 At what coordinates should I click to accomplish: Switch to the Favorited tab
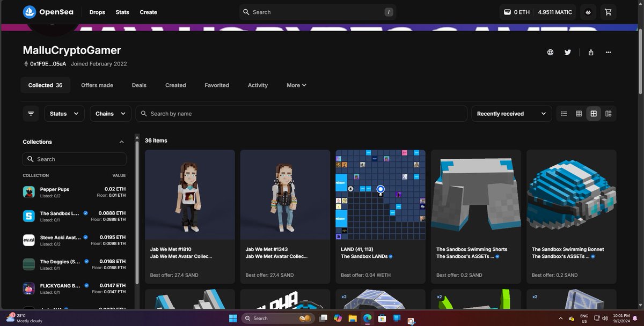point(217,85)
